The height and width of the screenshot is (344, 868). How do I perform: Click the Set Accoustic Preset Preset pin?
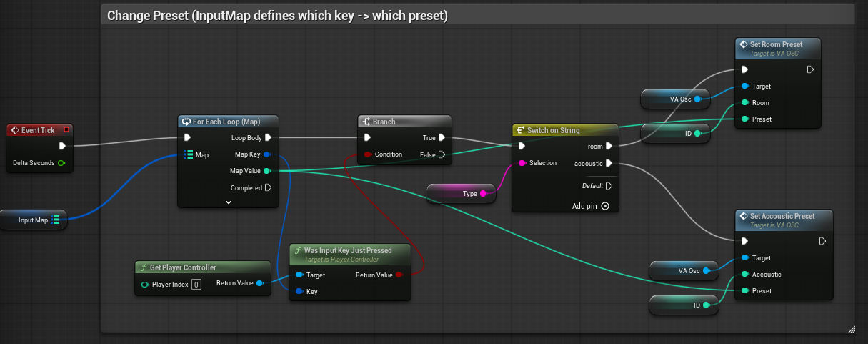[x=745, y=291]
